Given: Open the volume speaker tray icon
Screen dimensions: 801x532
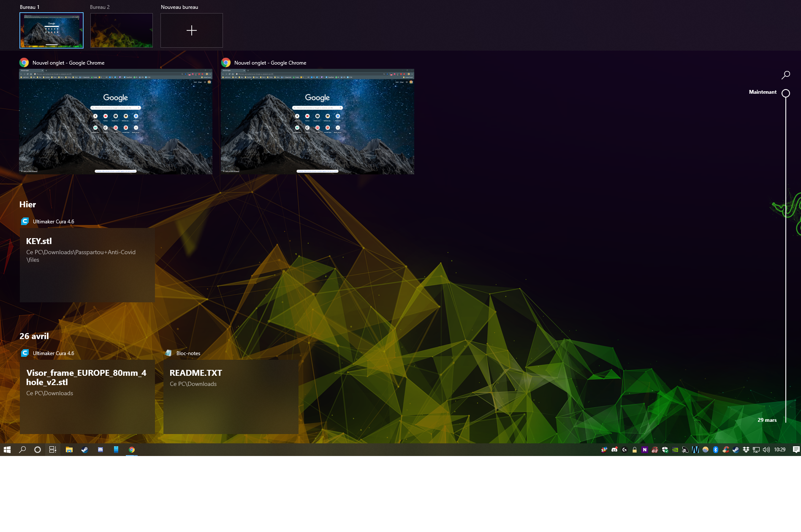Looking at the screenshot, I should [x=766, y=450].
